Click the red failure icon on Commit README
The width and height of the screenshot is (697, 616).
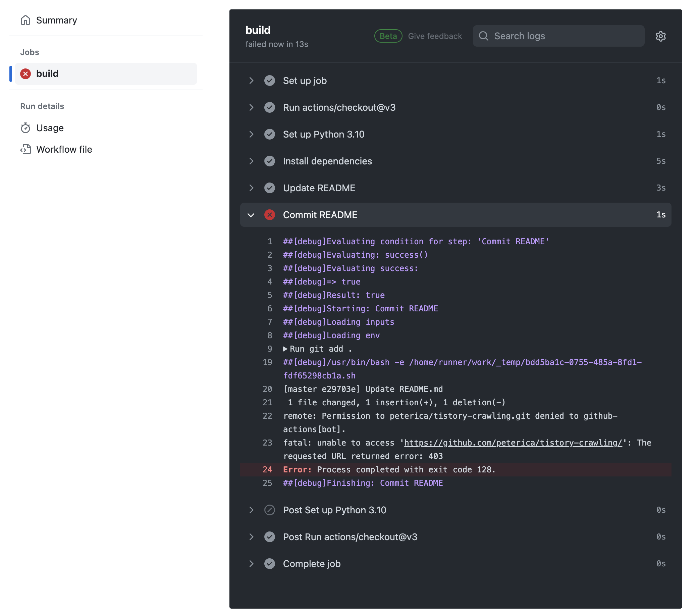[x=269, y=215]
